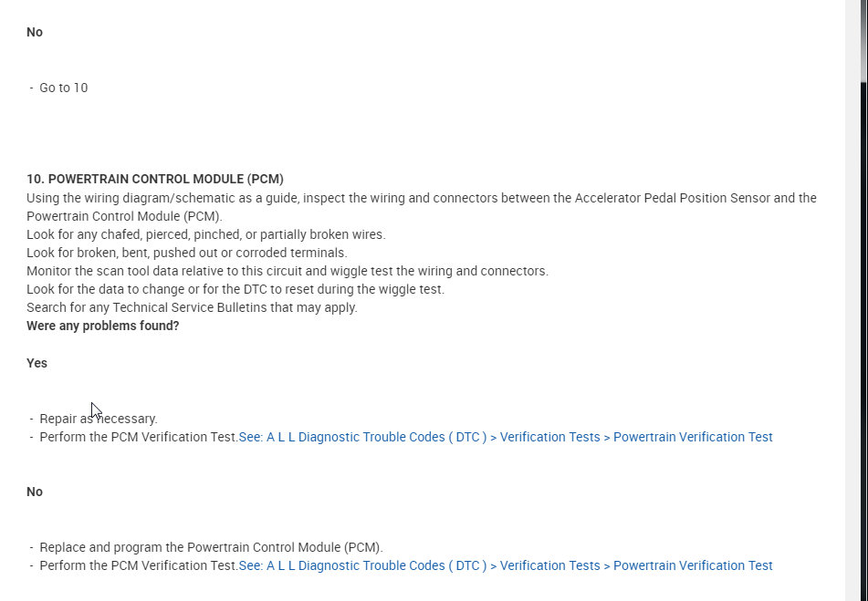Click the 'Monitor the scan tool data' line
This screenshot has width=868, height=601.
click(288, 271)
